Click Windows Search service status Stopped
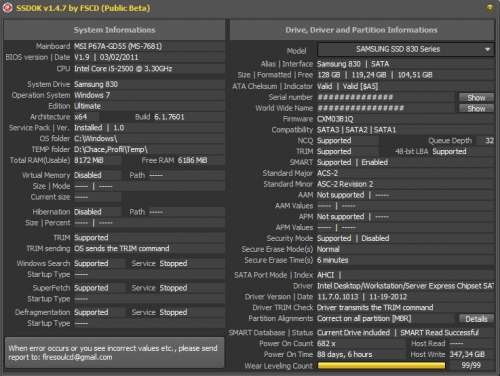The image size is (500, 376). tap(173, 263)
